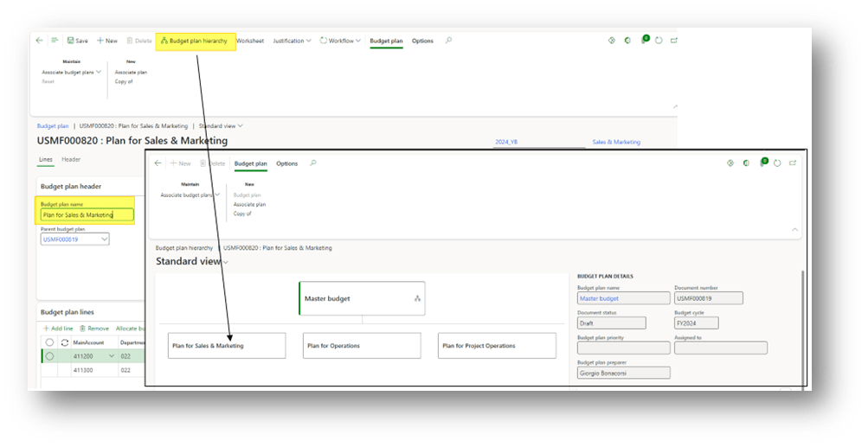
Task: Click the refresh icon in the top right
Action: click(659, 41)
